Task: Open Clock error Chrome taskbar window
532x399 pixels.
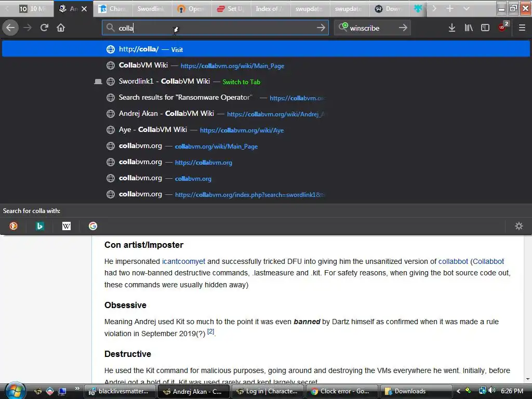Action: pos(342,391)
